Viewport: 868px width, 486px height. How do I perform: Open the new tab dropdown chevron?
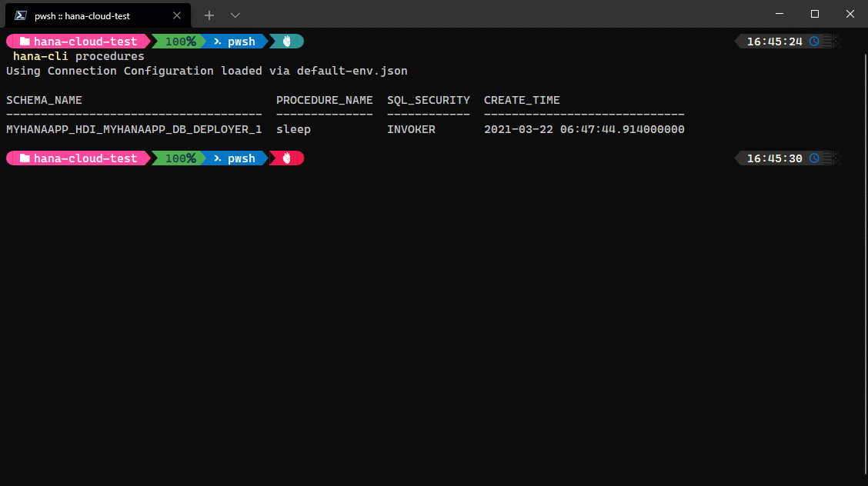click(x=235, y=15)
